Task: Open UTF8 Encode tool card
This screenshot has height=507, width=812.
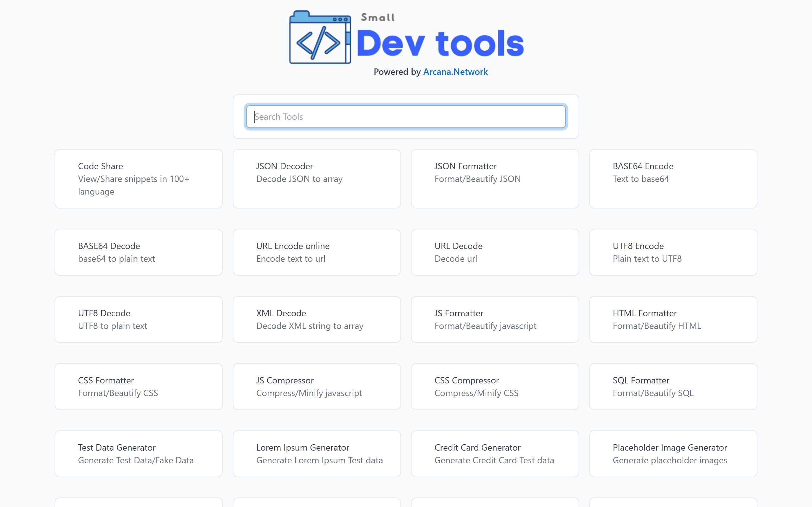Action: 673,252
